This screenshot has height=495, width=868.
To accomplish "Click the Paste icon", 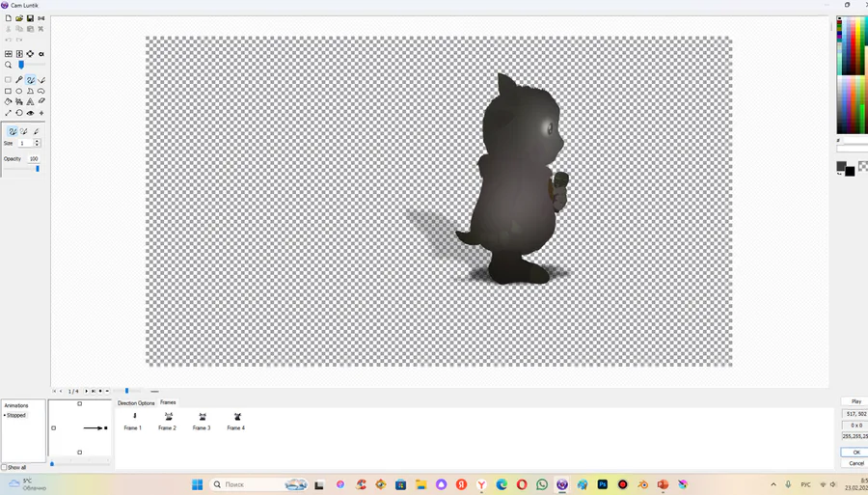I will [31, 29].
